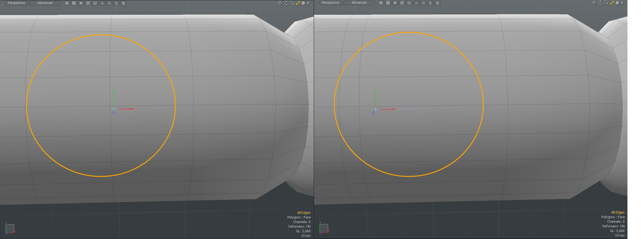The width and height of the screenshot is (644, 239).
Task: Click the wavy lines icon in right viewport toolbar
Action: click(x=402, y=3)
